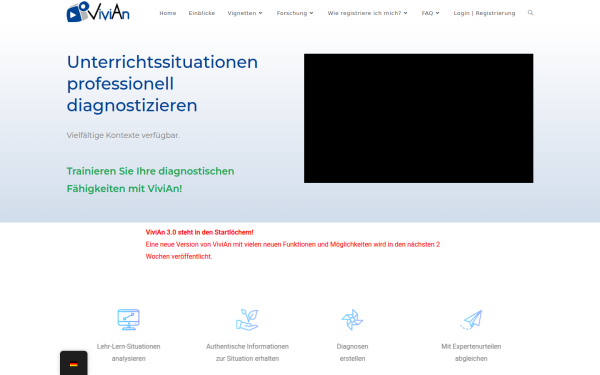Expand 'Wie registriere ich mich?' dropdown
The width and height of the screenshot is (600, 375).
click(x=367, y=13)
